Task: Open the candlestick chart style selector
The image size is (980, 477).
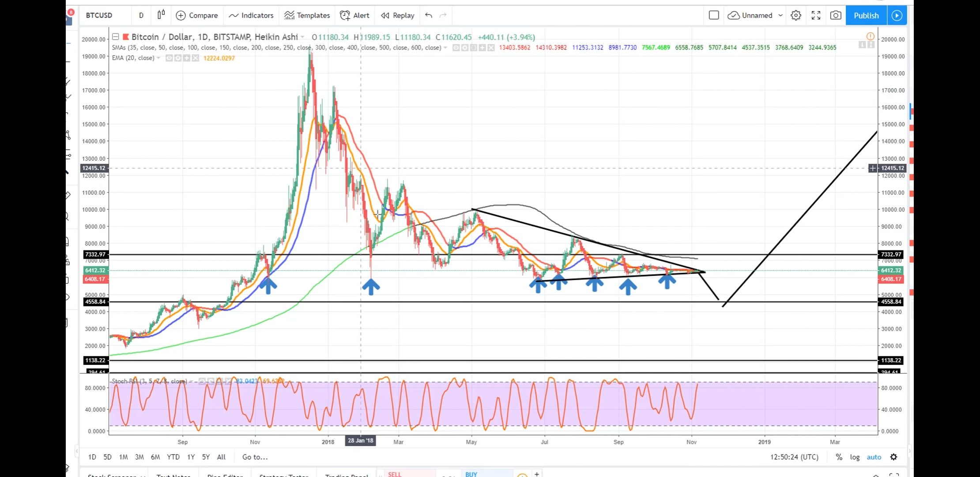Action: click(161, 15)
